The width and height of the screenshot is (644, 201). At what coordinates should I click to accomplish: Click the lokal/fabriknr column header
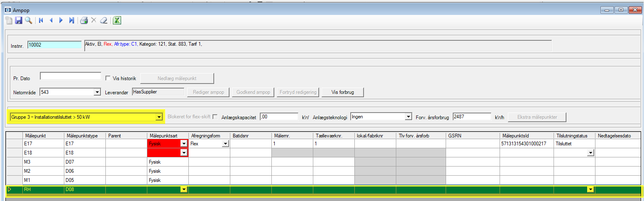(x=375, y=135)
